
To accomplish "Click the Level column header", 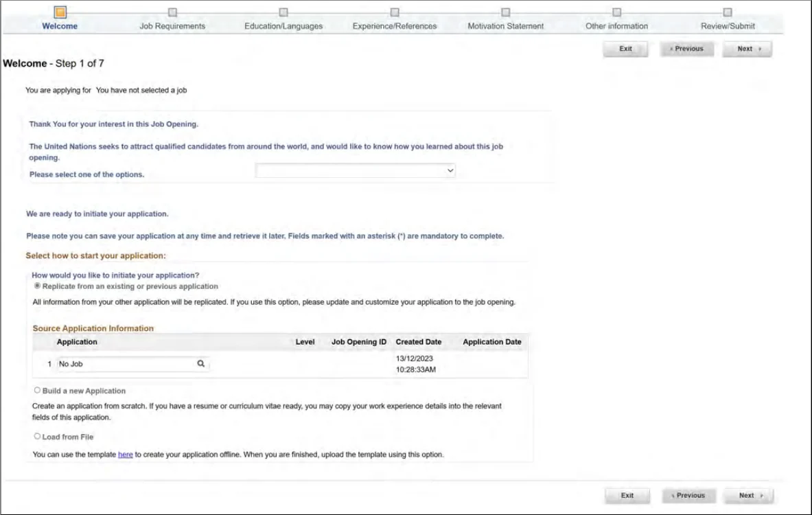I will click(x=305, y=342).
